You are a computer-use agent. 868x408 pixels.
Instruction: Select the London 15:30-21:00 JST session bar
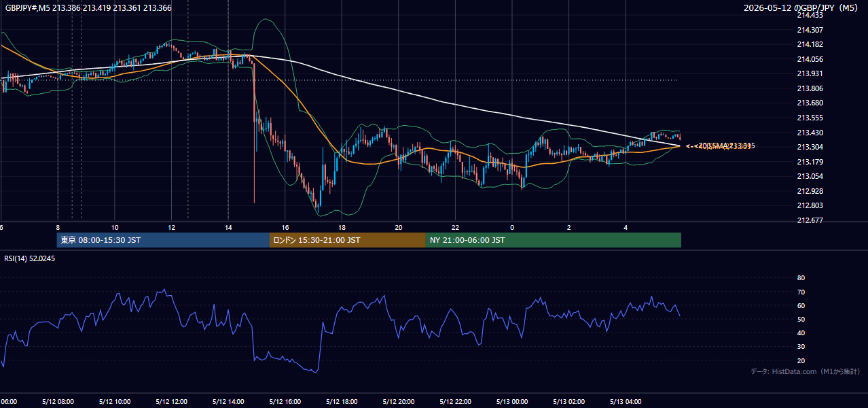click(348, 240)
